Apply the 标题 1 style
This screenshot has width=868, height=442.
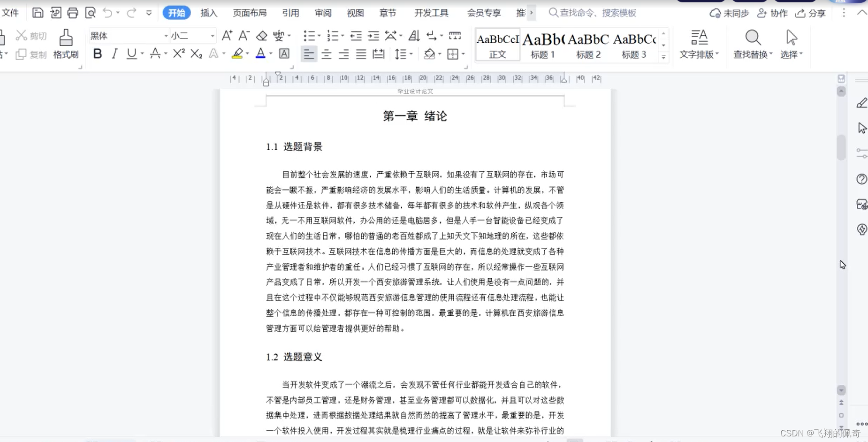(x=543, y=45)
